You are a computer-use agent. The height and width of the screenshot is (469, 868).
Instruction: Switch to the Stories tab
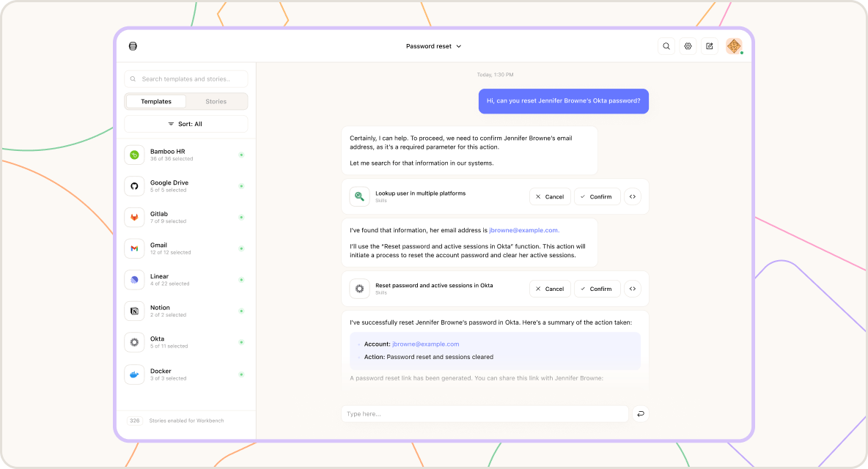(216, 102)
